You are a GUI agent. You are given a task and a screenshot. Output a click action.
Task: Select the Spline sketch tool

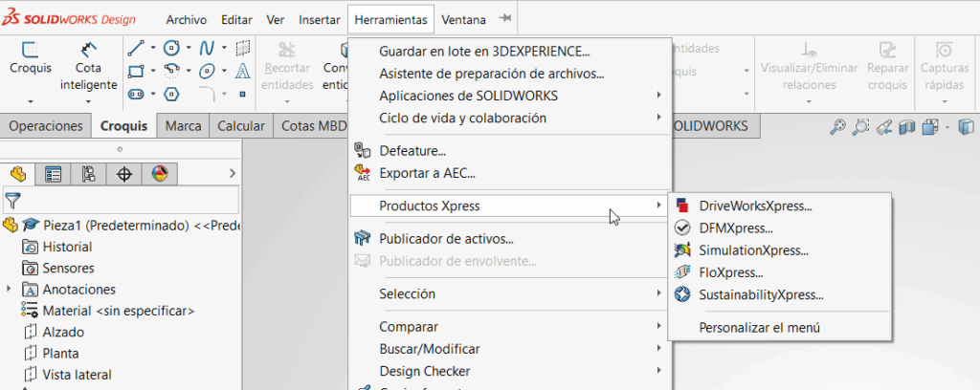207,48
